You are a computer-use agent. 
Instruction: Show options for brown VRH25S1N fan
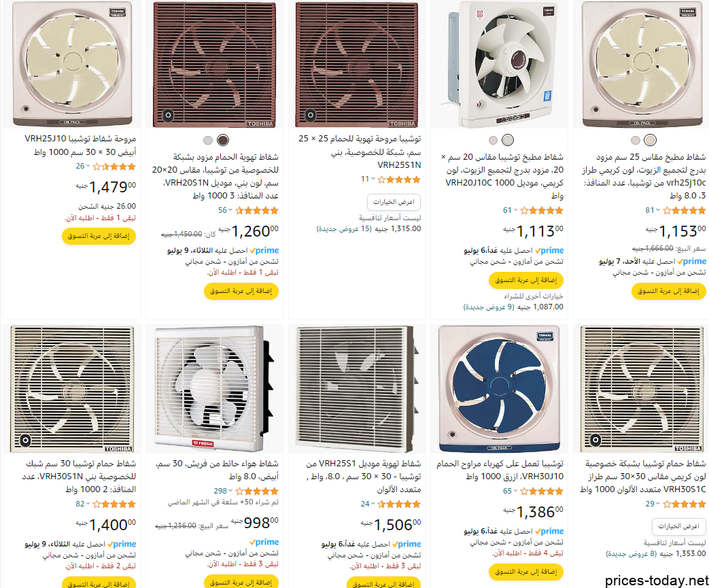coord(394,202)
